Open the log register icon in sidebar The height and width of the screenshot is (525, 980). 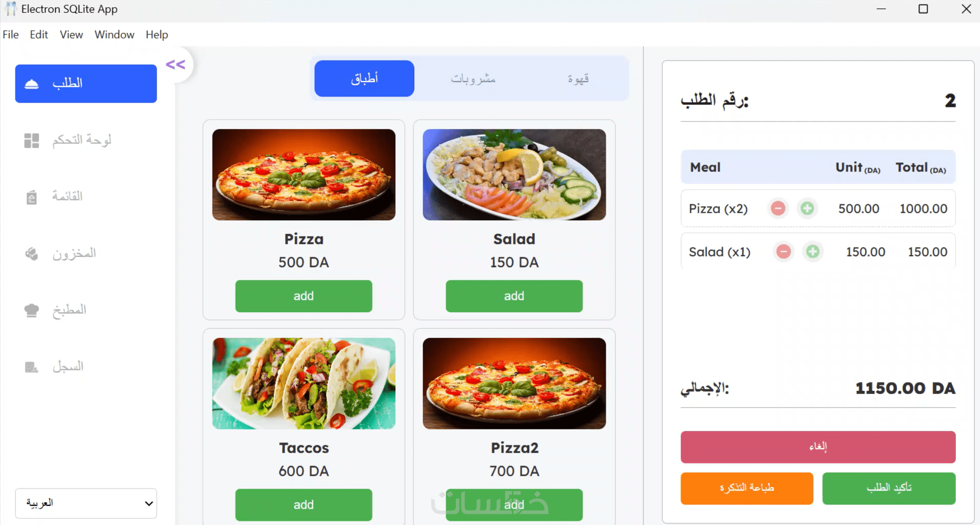point(32,367)
